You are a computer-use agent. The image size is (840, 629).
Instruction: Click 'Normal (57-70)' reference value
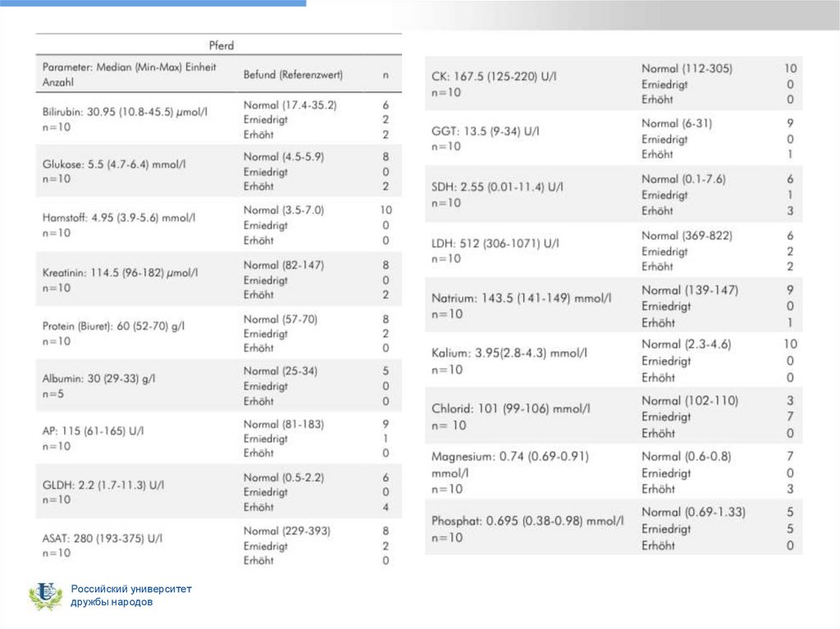tap(281, 319)
